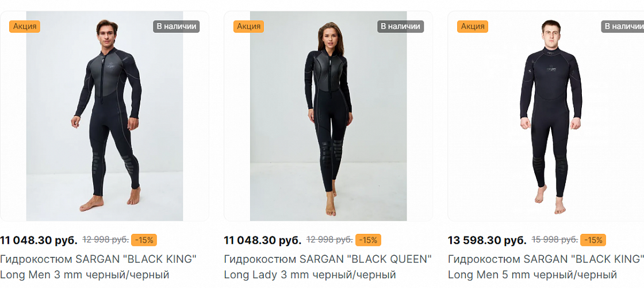The width and height of the screenshot is (644, 288).
Task: Click Black Queen's 11 048.30 руб. price
Action: [x=262, y=240]
